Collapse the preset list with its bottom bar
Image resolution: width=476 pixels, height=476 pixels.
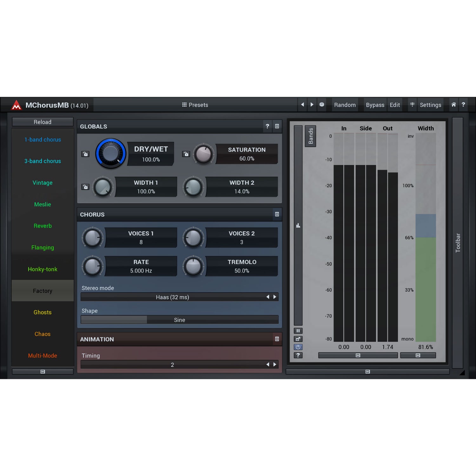[x=43, y=372]
